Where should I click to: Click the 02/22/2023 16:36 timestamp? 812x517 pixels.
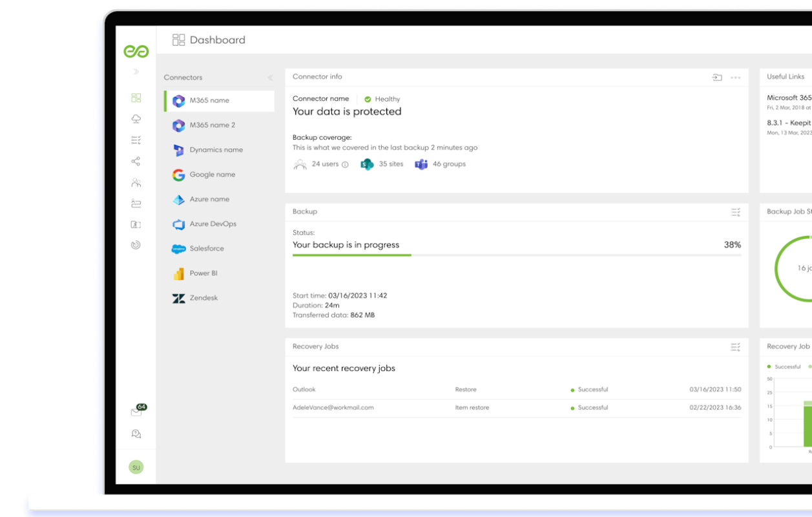(x=715, y=408)
